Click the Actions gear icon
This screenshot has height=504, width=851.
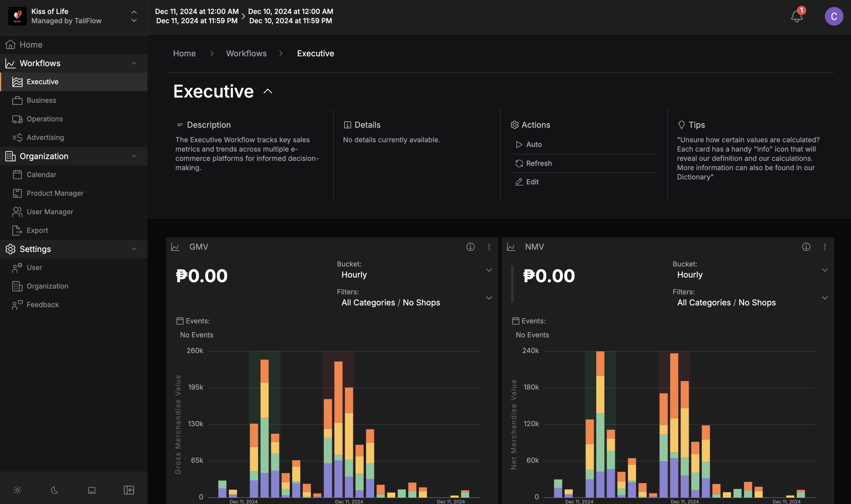[x=514, y=125]
